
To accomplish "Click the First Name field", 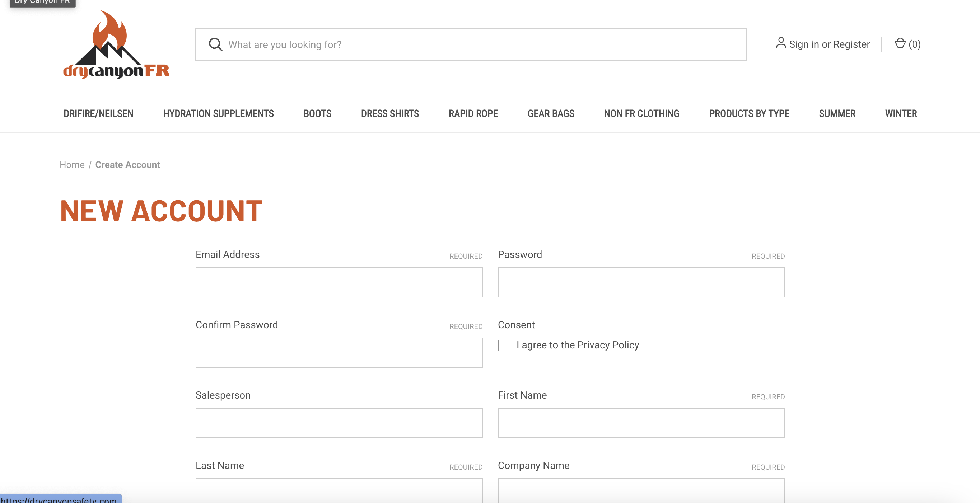I will (x=641, y=423).
